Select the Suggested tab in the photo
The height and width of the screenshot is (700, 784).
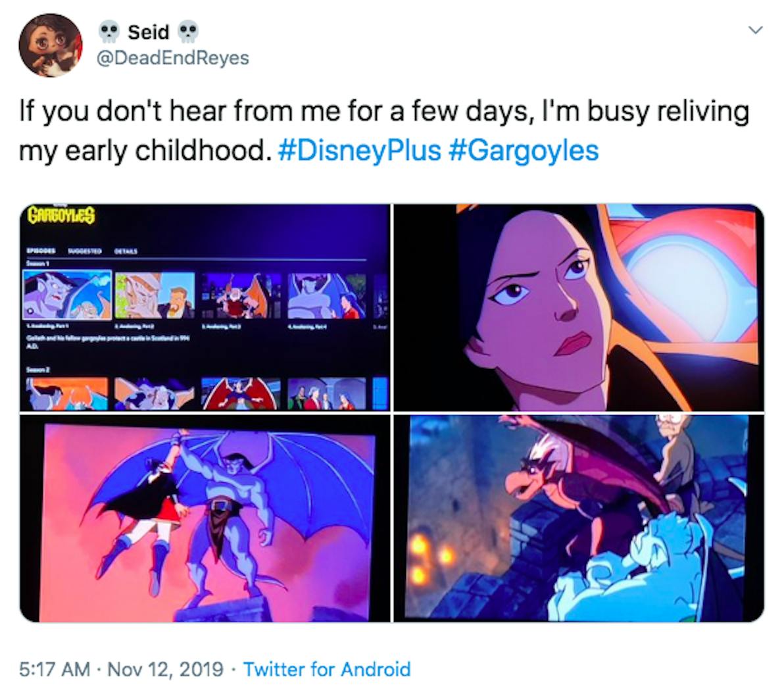pyautogui.click(x=85, y=251)
